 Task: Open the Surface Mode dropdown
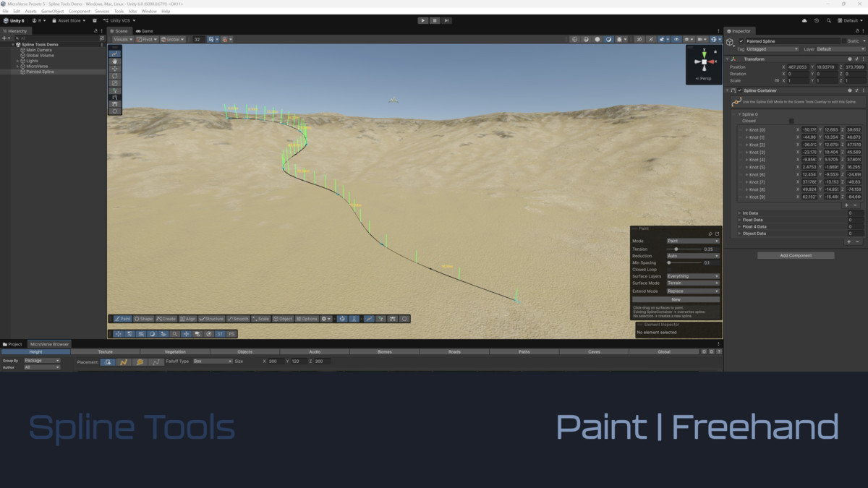click(693, 283)
